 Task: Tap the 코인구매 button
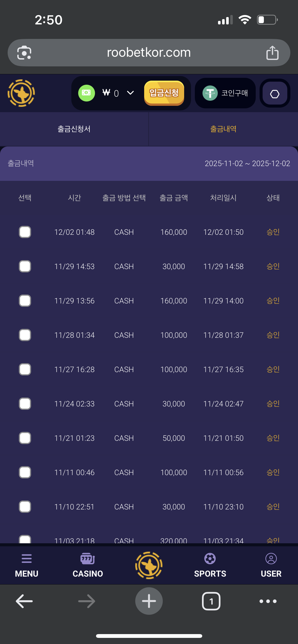click(x=225, y=93)
